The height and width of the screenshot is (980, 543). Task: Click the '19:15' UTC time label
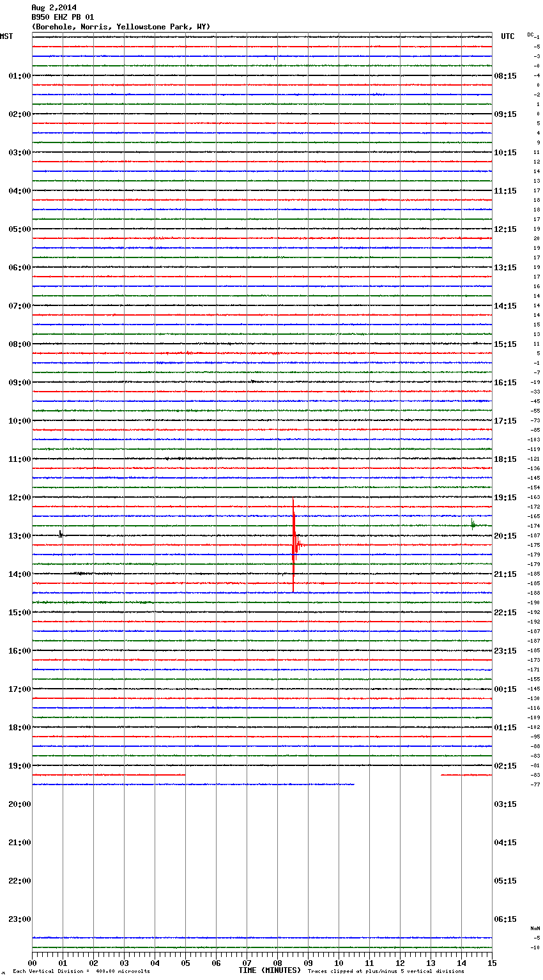(505, 498)
